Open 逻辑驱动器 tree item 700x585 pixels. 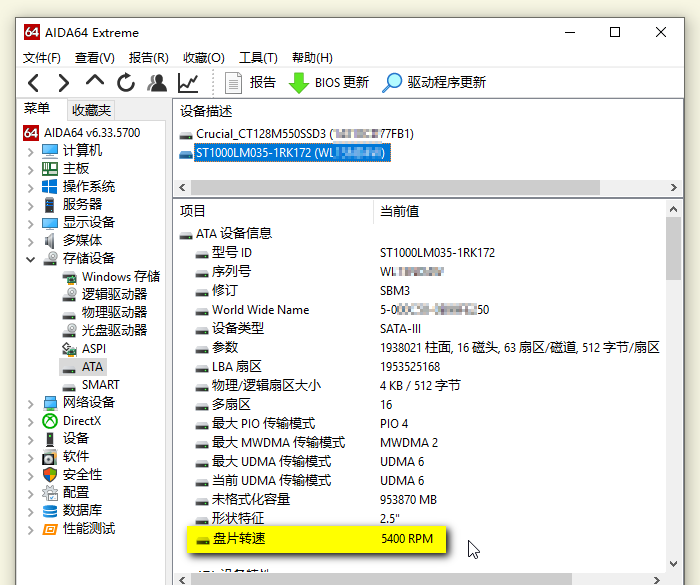[x=114, y=294]
